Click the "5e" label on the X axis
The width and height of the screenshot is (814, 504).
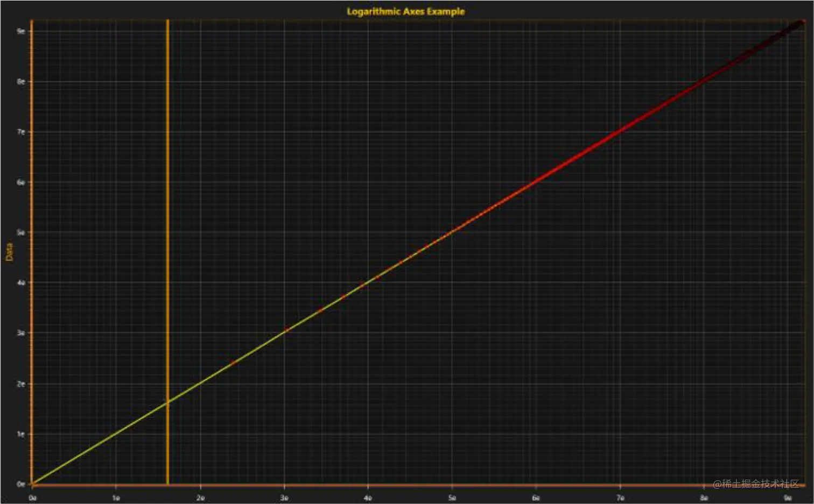452,498
